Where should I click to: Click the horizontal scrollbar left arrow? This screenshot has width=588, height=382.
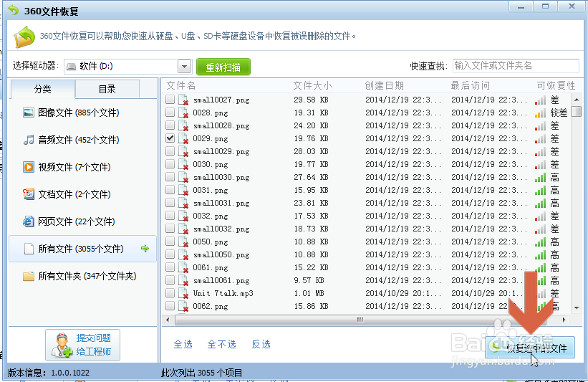(168, 320)
